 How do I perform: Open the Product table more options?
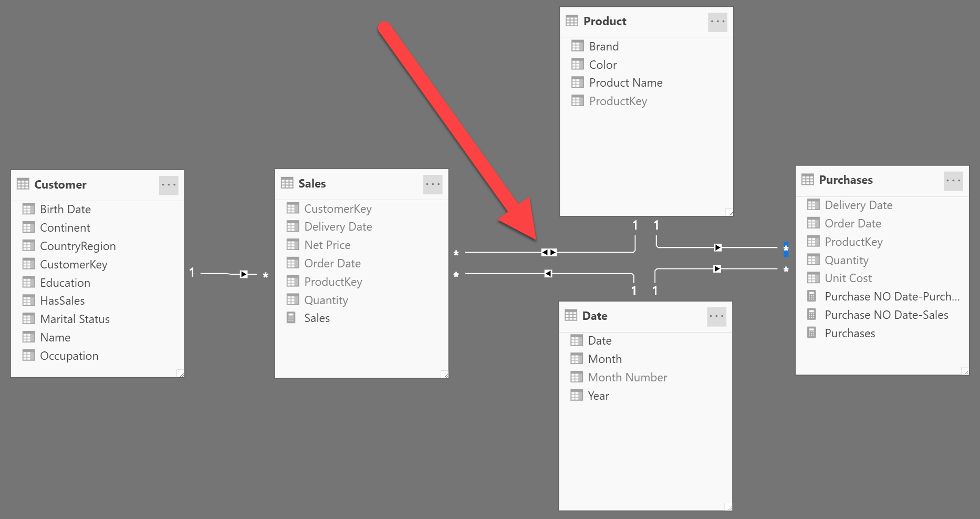(717, 22)
